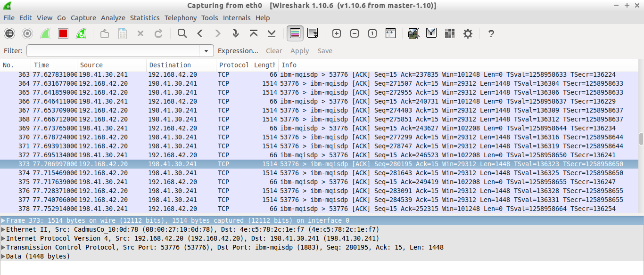Open preferences wrench gear icon
Screen dimensions: 644x275
click(468, 33)
